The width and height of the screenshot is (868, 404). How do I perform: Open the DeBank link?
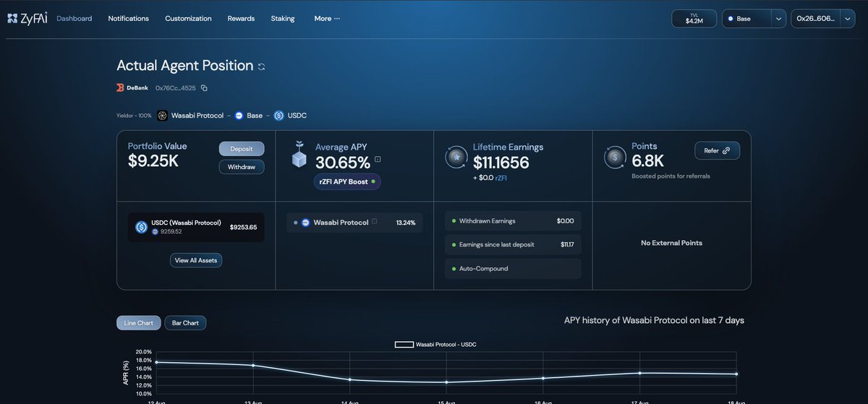(132, 87)
